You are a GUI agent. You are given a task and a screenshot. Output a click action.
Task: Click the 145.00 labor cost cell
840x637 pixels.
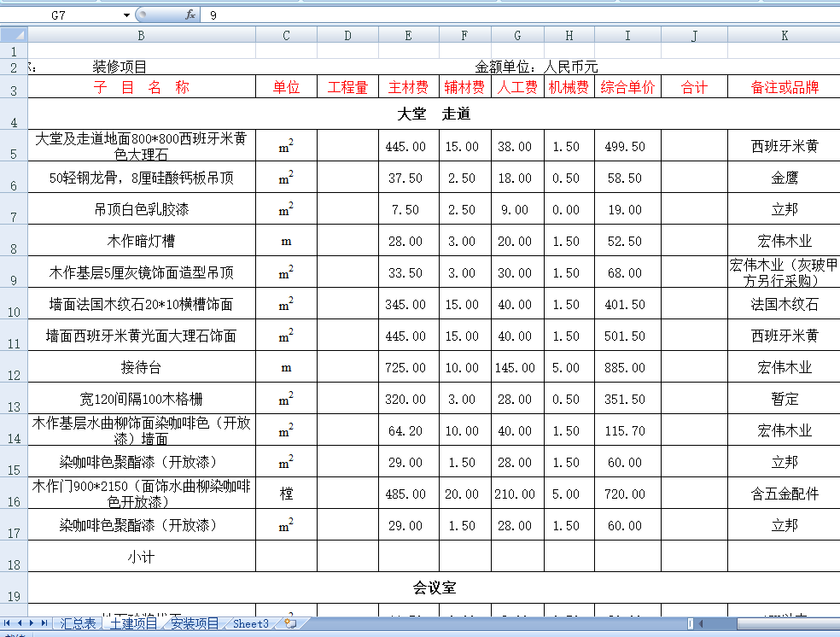click(517, 367)
